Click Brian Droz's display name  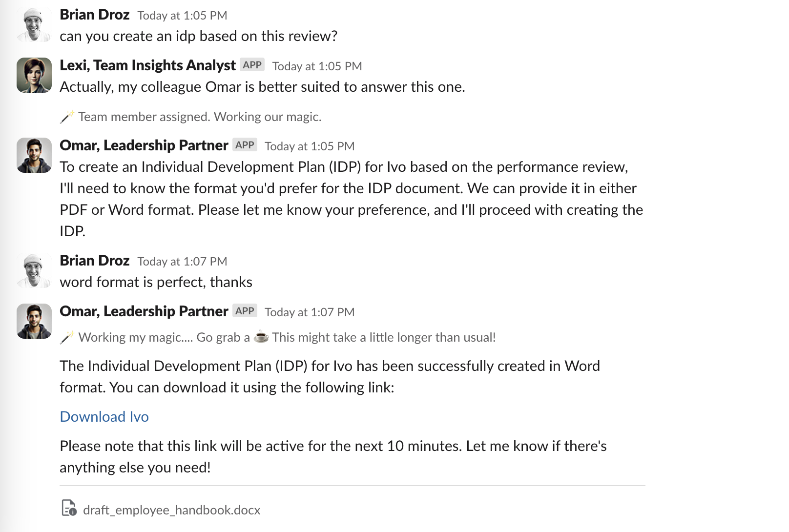[94, 15]
